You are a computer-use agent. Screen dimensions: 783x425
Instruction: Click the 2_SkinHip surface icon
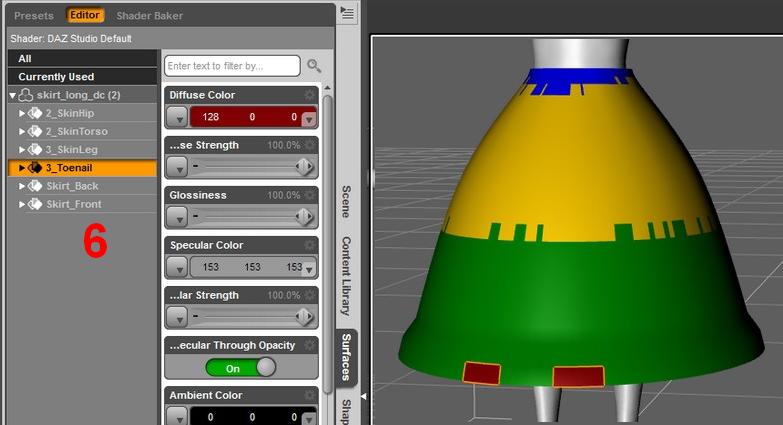pos(34,113)
